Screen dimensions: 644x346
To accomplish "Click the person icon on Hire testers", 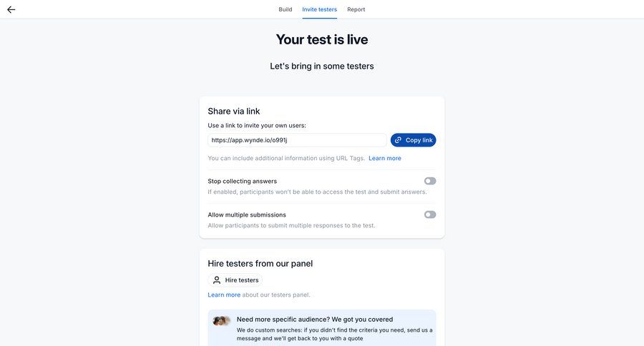I will (x=217, y=280).
